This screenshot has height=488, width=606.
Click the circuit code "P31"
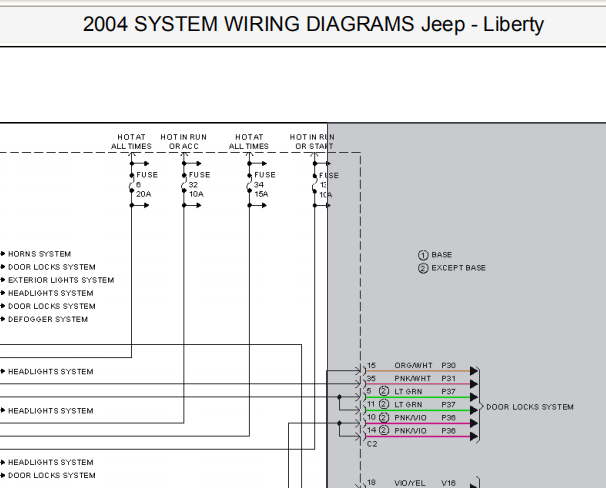click(x=449, y=379)
